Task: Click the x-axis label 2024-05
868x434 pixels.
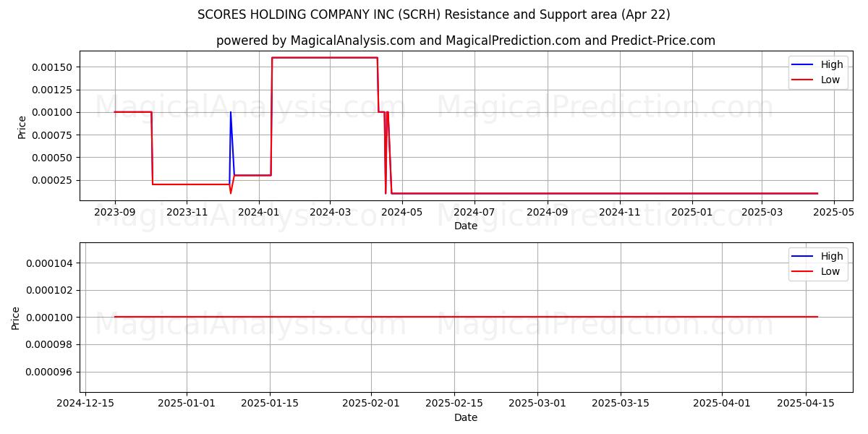Action: pos(402,212)
